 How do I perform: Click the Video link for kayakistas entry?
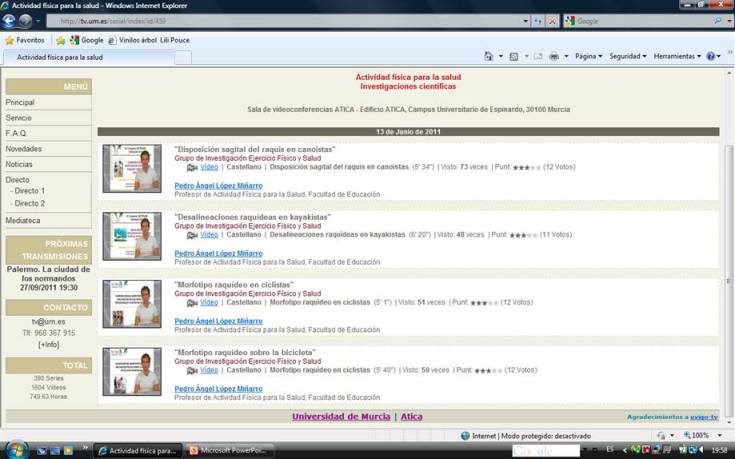pyautogui.click(x=209, y=235)
